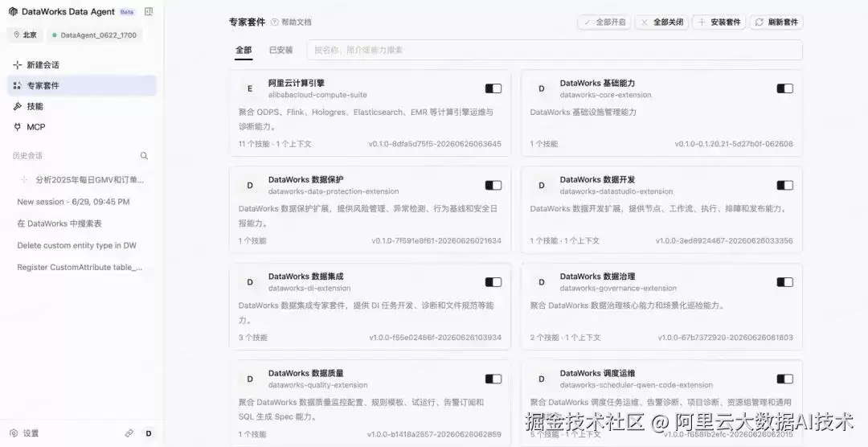Click the dataworks-quality-extension identifier text
This screenshot has height=447, width=868.
(317, 385)
